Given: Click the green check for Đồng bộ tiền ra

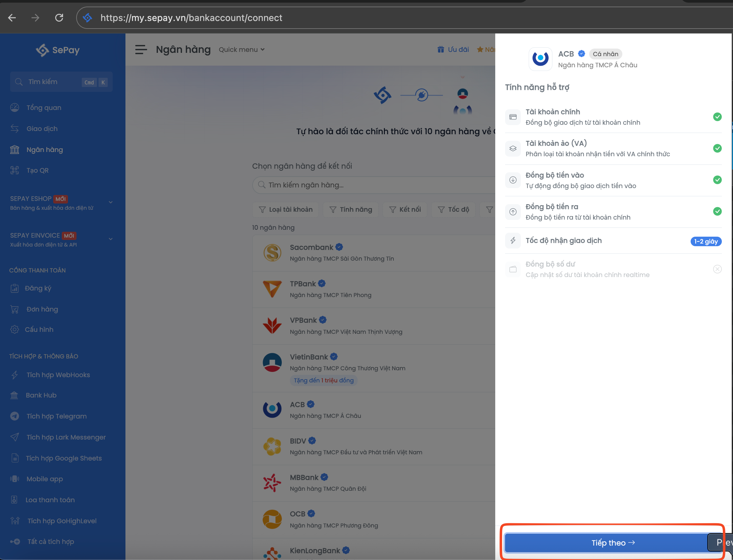Looking at the screenshot, I should coord(717,211).
